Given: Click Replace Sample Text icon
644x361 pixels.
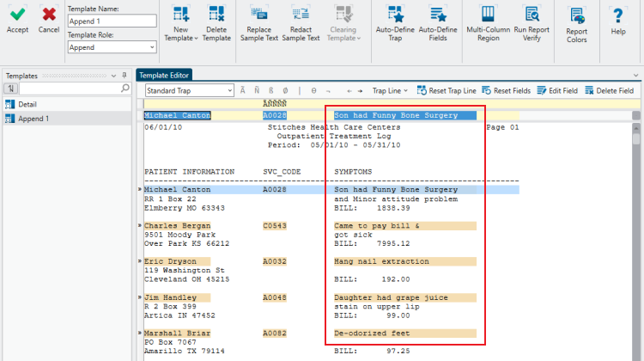Looking at the screenshot, I should click(x=258, y=15).
